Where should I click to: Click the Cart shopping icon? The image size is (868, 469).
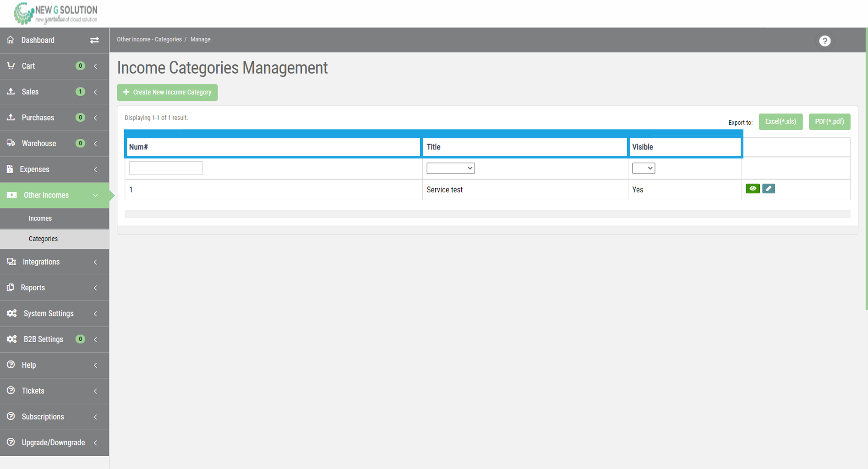coord(11,65)
